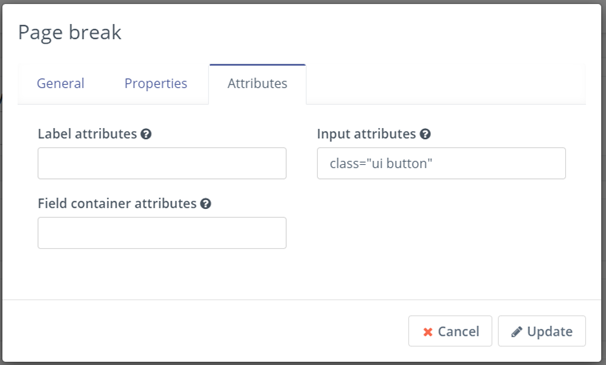The height and width of the screenshot is (365, 606).
Task: Place cursor in class="ui button" text
Action: (381, 164)
